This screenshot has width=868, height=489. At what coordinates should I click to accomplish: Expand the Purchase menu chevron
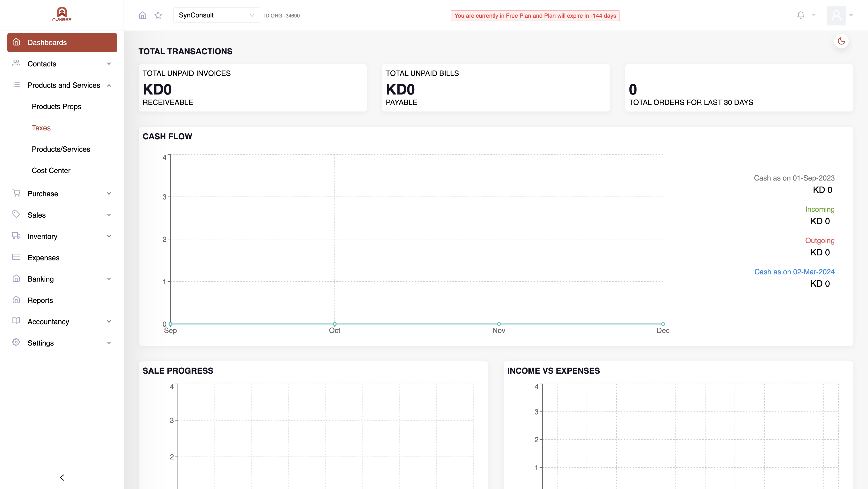[109, 194]
